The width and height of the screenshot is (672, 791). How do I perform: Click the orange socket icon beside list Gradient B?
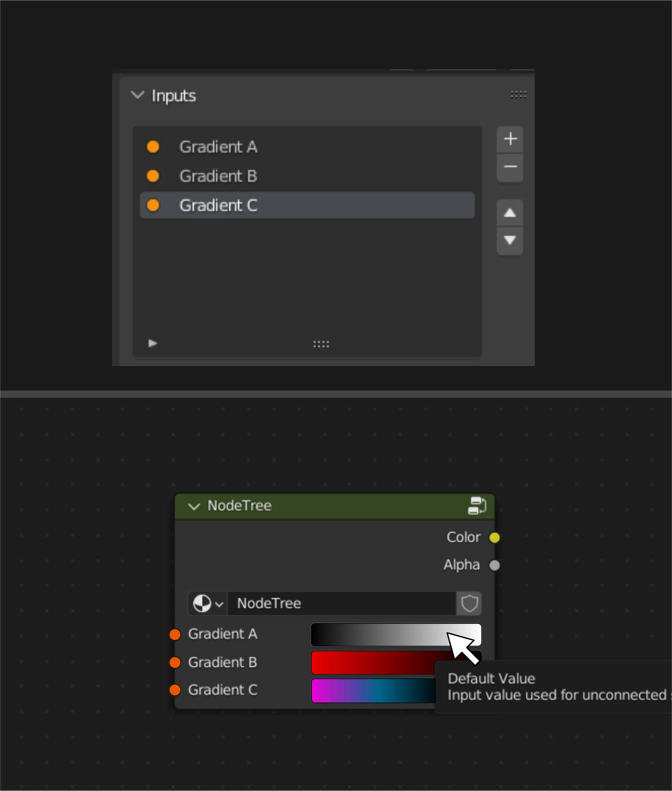tap(153, 176)
